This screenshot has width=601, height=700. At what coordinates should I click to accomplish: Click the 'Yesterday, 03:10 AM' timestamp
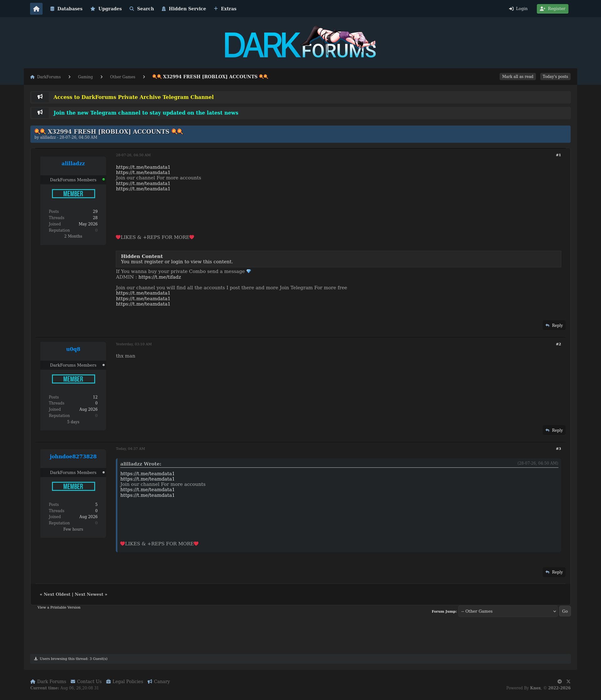pyautogui.click(x=134, y=344)
